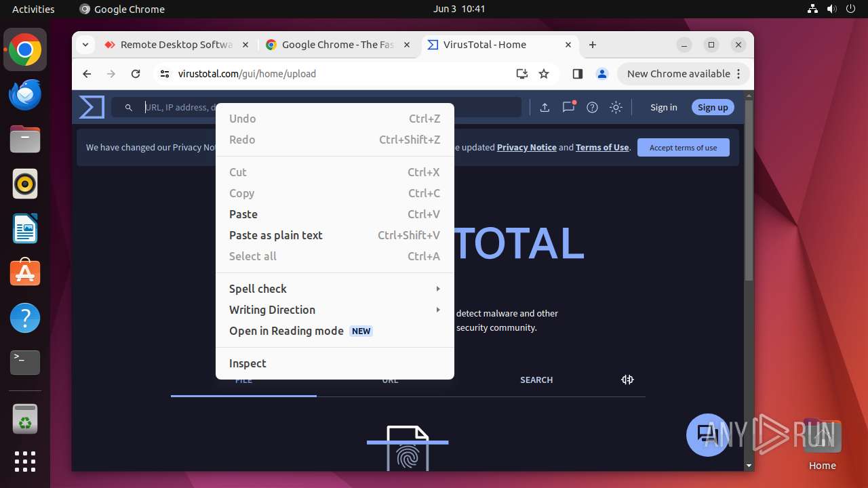The height and width of the screenshot is (488, 868).
Task: Close the Remote Desktop Software tab
Action: (245, 45)
